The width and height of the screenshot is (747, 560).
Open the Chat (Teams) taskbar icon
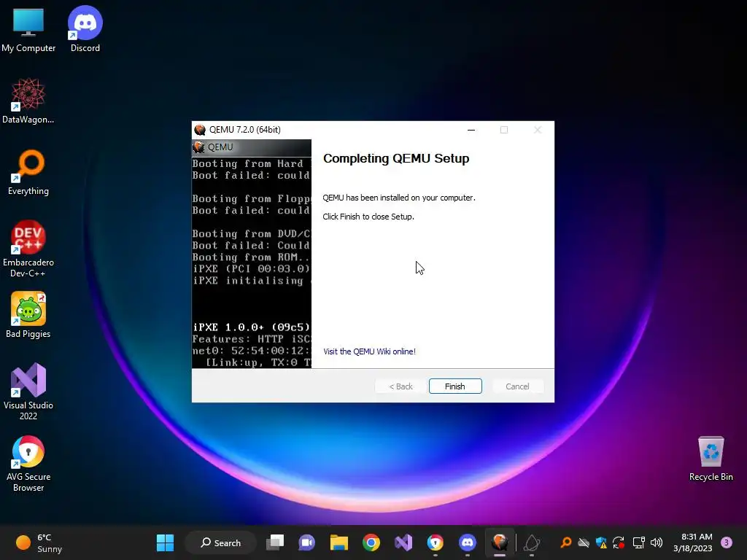pos(307,542)
